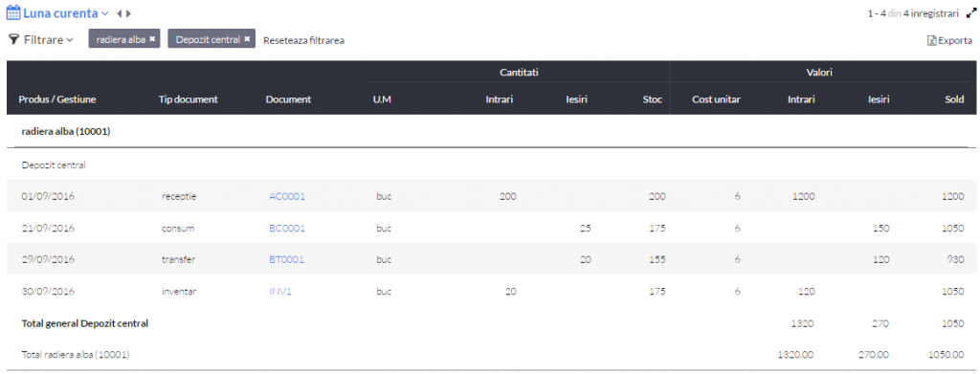
Task: Open inventory document INV1
Action: [280, 291]
